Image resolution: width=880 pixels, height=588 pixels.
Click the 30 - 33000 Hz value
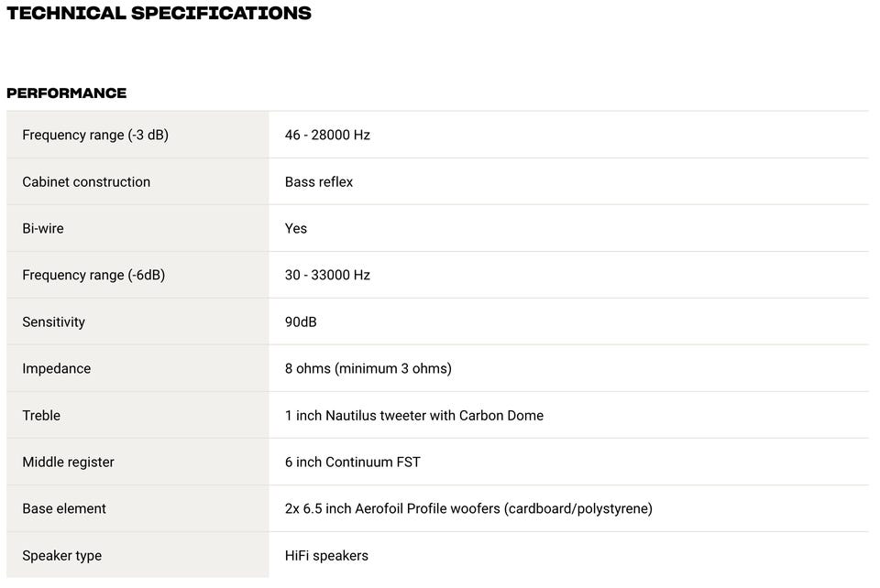click(x=327, y=275)
